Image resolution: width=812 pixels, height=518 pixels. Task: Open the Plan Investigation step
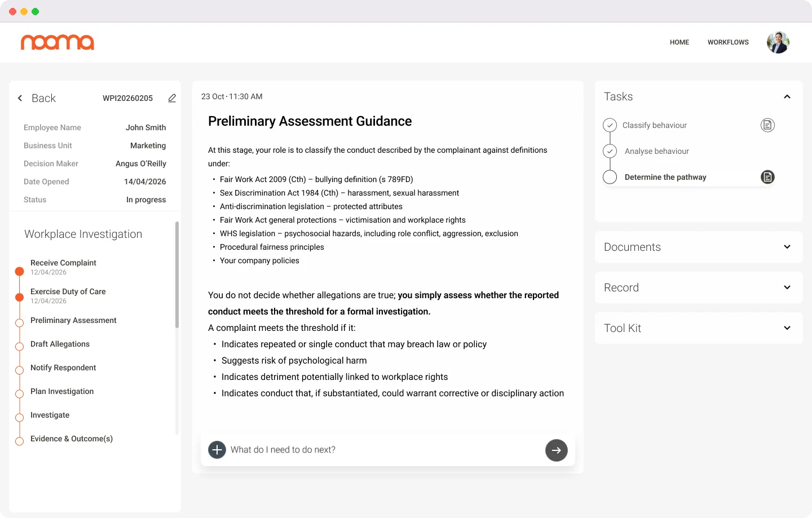click(62, 391)
